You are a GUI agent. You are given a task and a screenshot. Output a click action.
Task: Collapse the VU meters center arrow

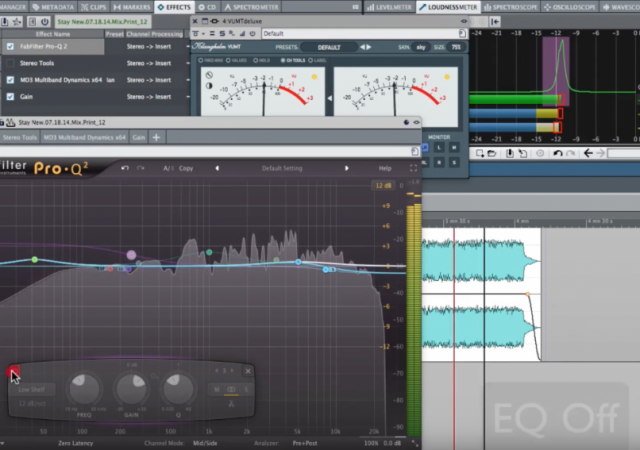(x=329, y=98)
